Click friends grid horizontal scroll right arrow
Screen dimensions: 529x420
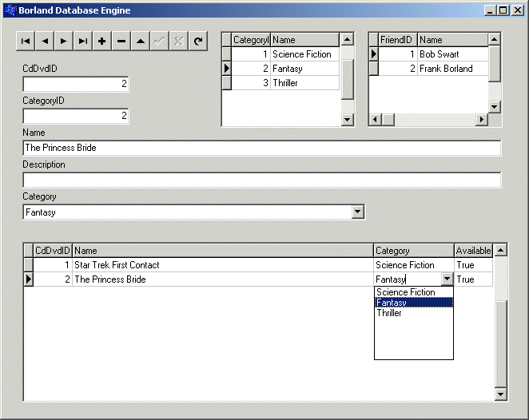pyautogui.click(x=482, y=119)
